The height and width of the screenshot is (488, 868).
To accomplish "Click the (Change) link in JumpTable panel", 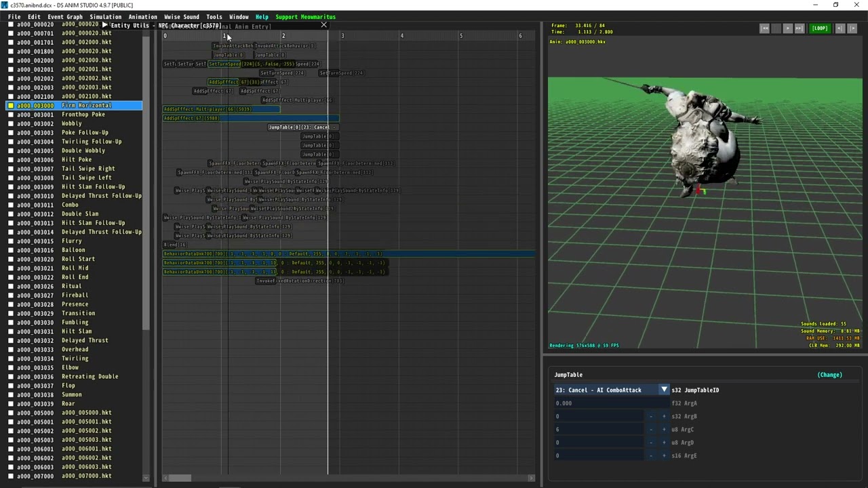I will click(x=829, y=375).
